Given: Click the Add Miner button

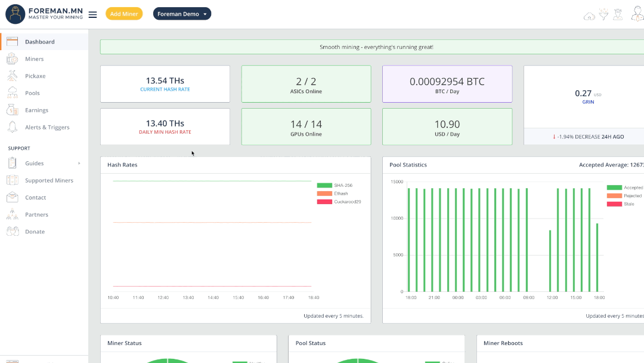Looking at the screenshot, I should (x=124, y=14).
